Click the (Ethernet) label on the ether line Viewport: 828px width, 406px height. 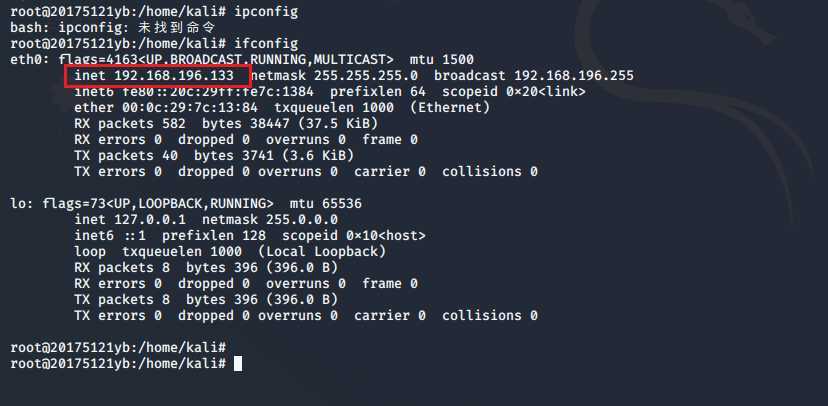coord(449,108)
